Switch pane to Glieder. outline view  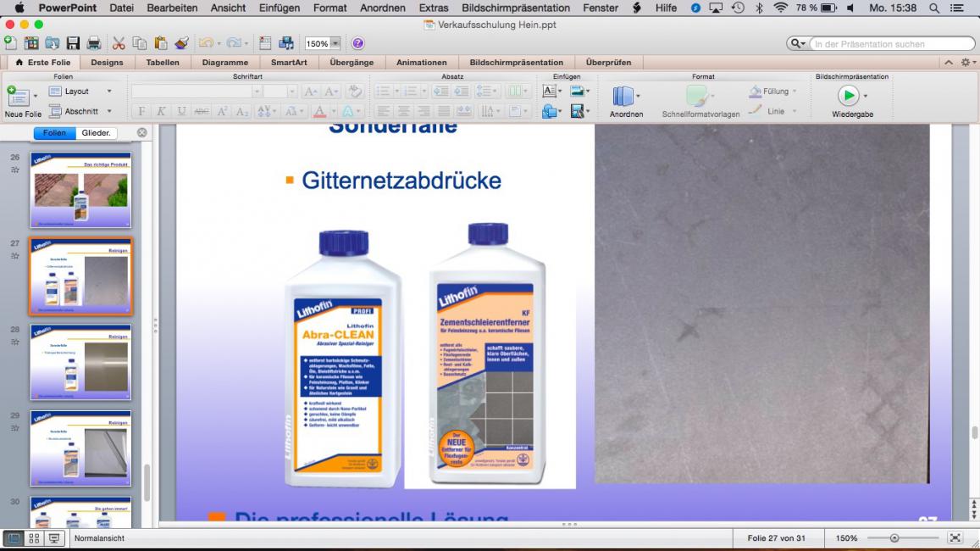click(96, 132)
